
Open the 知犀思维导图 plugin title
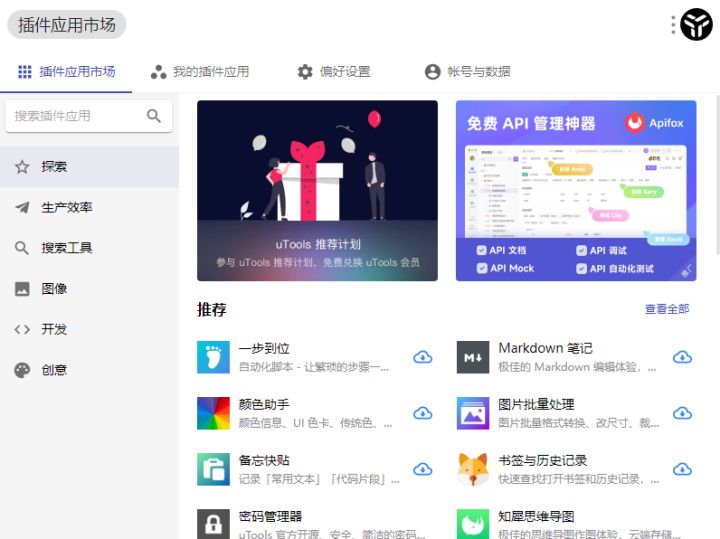click(536, 517)
